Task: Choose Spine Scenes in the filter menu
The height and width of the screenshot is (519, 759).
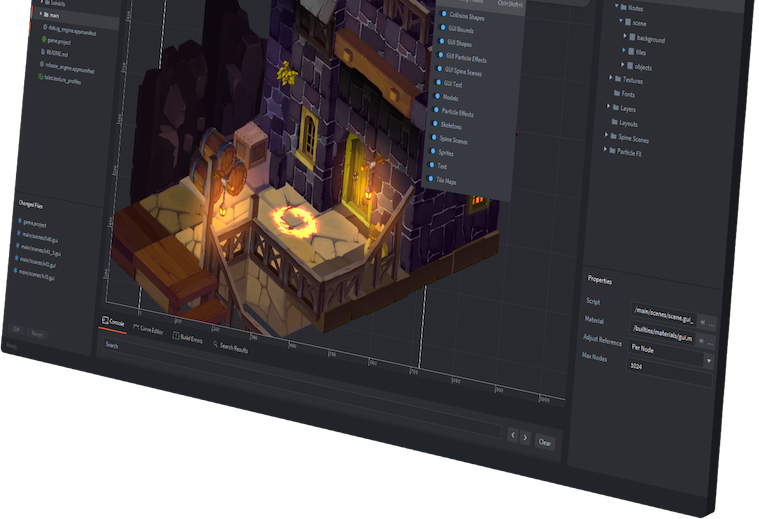Action: [x=453, y=139]
